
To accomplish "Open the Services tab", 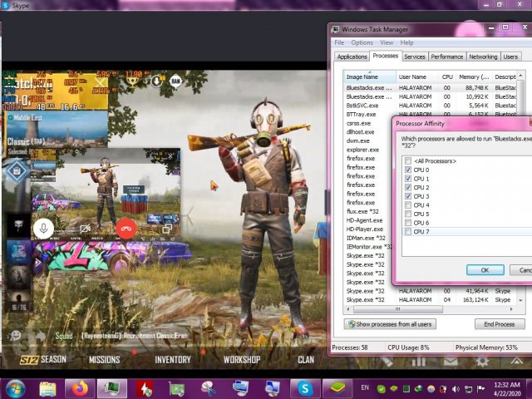I will coord(414,57).
